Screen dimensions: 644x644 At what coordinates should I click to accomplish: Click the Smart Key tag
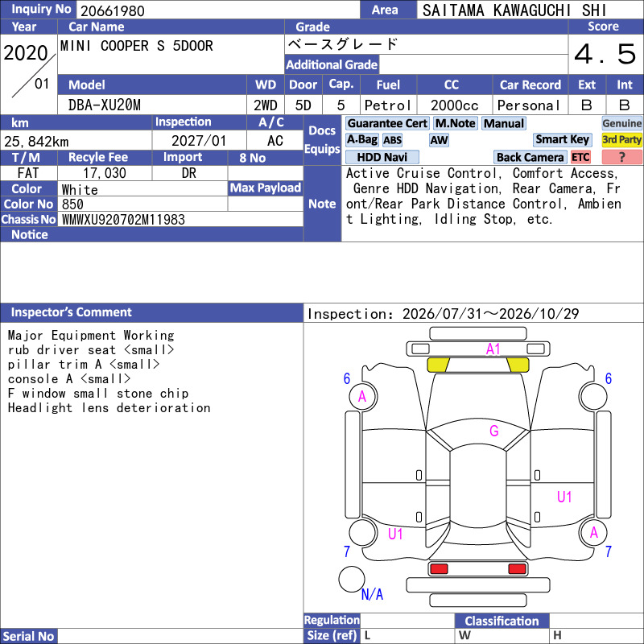click(x=562, y=139)
